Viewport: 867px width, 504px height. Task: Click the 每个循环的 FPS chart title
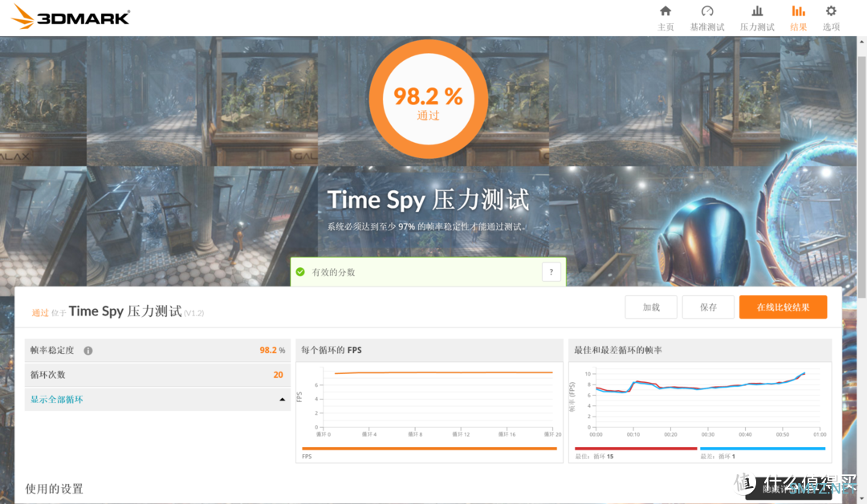coord(332,350)
